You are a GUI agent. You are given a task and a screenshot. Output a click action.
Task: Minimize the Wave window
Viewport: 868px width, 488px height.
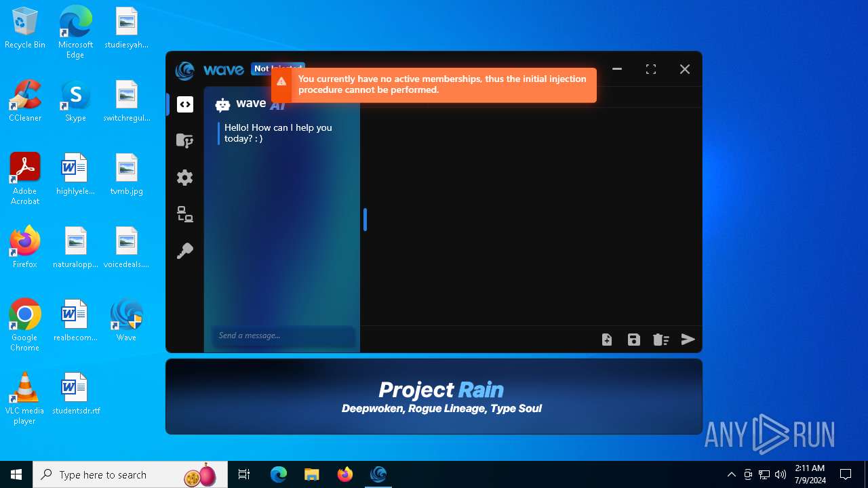tap(617, 69)
